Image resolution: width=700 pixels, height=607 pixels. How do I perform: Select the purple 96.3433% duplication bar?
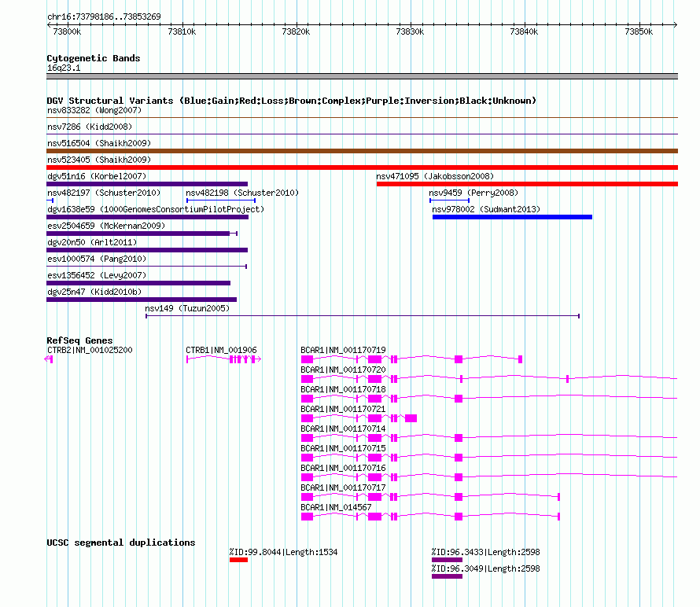pos(447,560)
